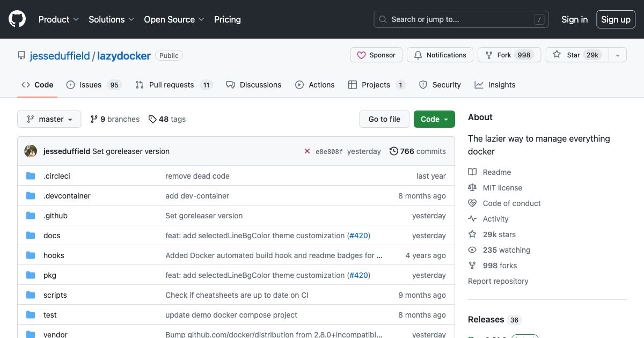Open the #420 pull request link
Image resolution: width=644 pixels, height=338 pixels.
pos(359,235)
